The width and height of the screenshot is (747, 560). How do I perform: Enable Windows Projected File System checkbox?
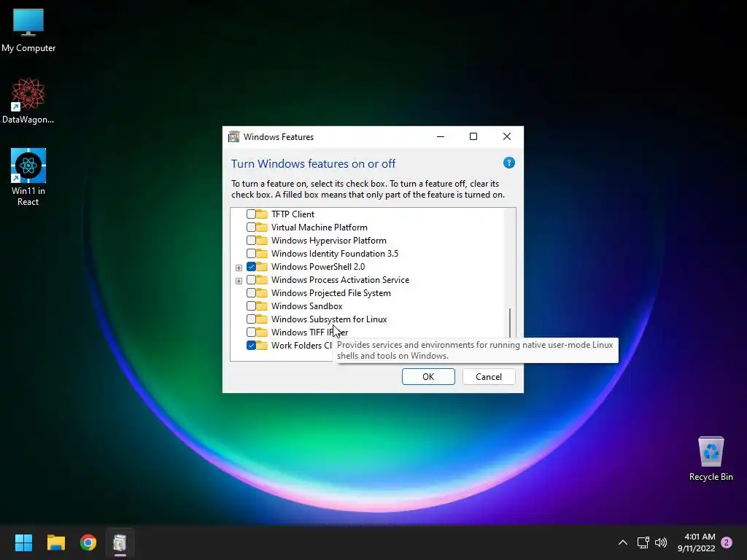click(x=251, y=293)
